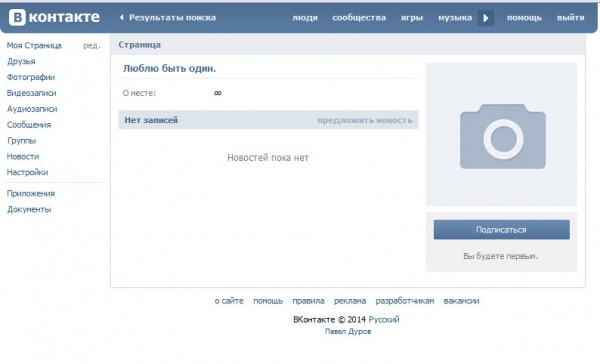Image resolution: width=600 pixels, height=364 pixels.
Task: Click the Нет записей wall header
Action: click(151, 120)
